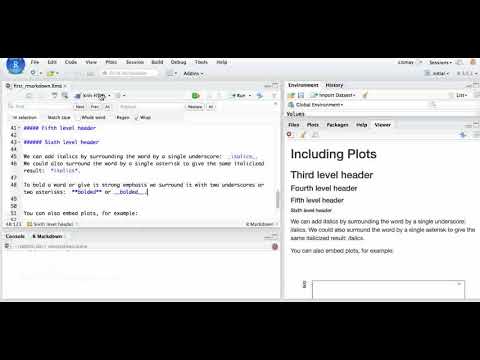The image size is (480, 360).
Task: Select the Viewer tab
Action: click(x=382, y=125)
